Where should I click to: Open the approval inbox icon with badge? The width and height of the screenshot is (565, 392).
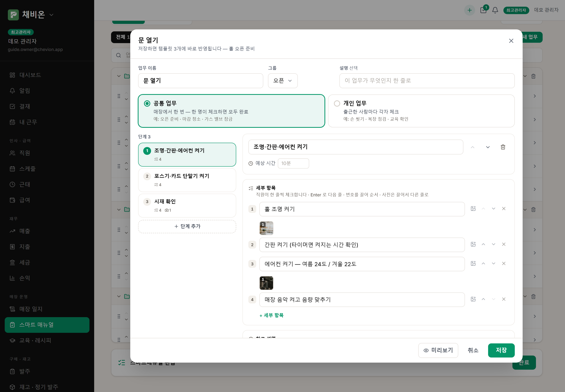(483, 10)
